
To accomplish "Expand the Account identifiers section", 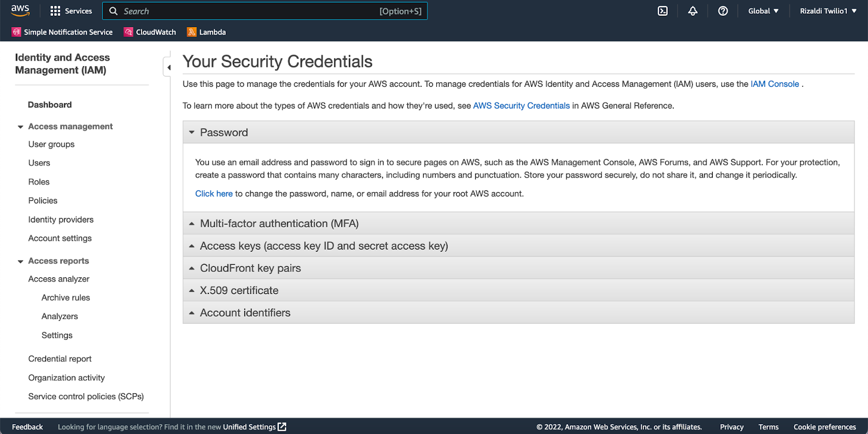I will click(519, 312).
